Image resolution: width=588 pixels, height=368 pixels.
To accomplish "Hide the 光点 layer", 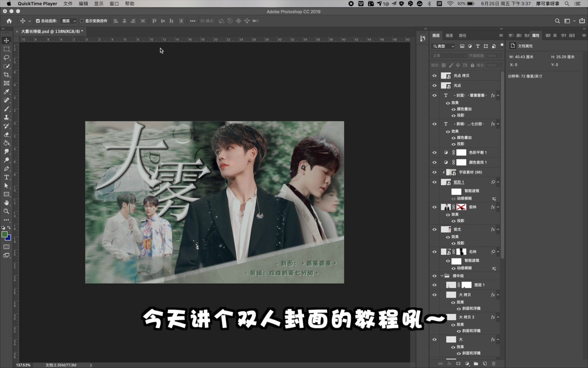I will [x=435, y=86].
